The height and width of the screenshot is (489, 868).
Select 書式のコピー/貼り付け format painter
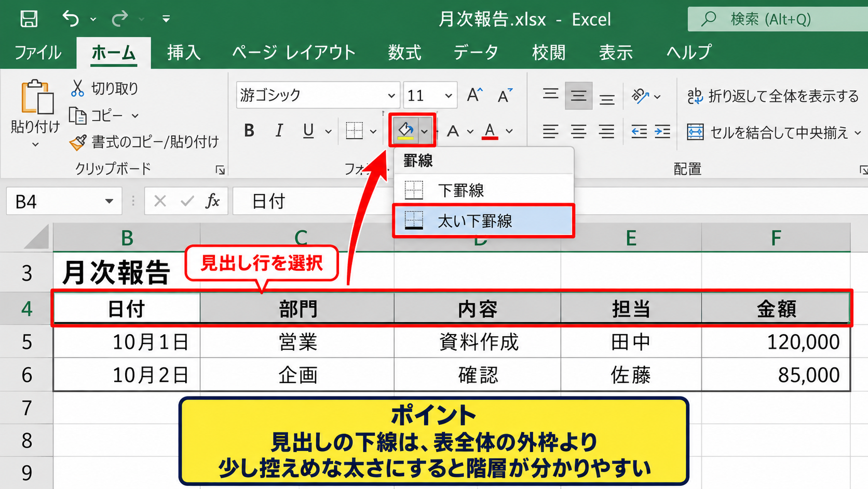click(145, 142)
